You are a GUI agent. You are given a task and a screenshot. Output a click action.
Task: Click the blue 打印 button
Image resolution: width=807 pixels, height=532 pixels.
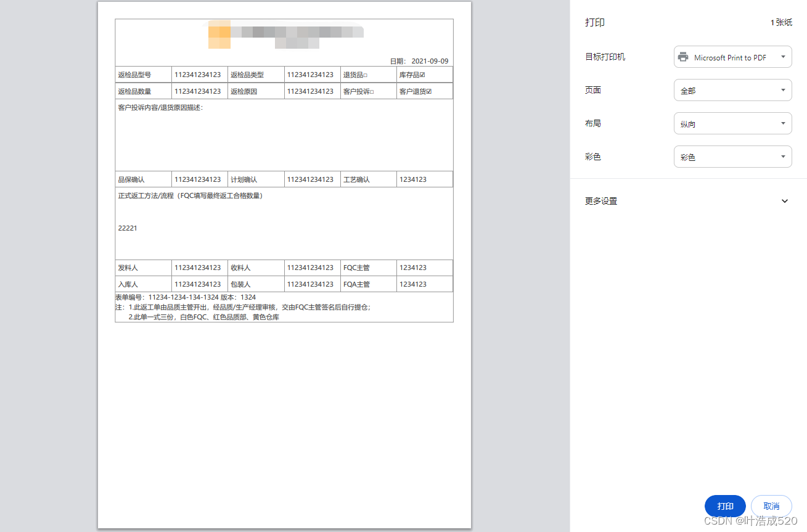pyautogui.click(x=725, y=505)
